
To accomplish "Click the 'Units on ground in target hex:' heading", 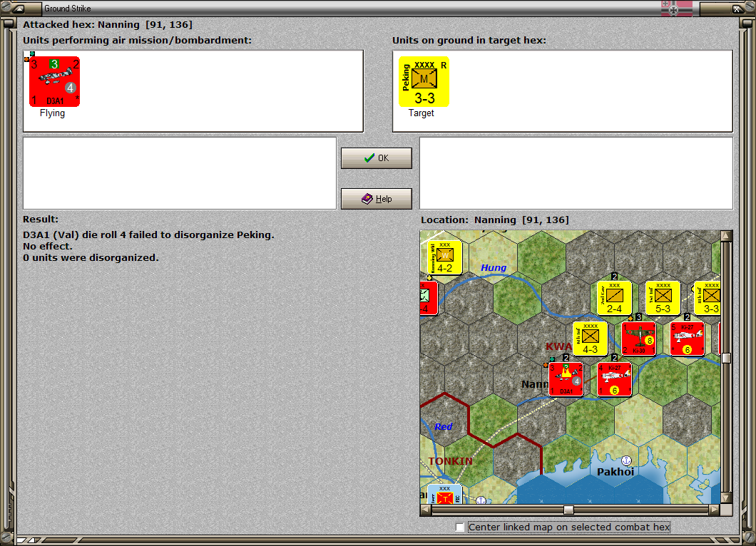I will [469, 41].
